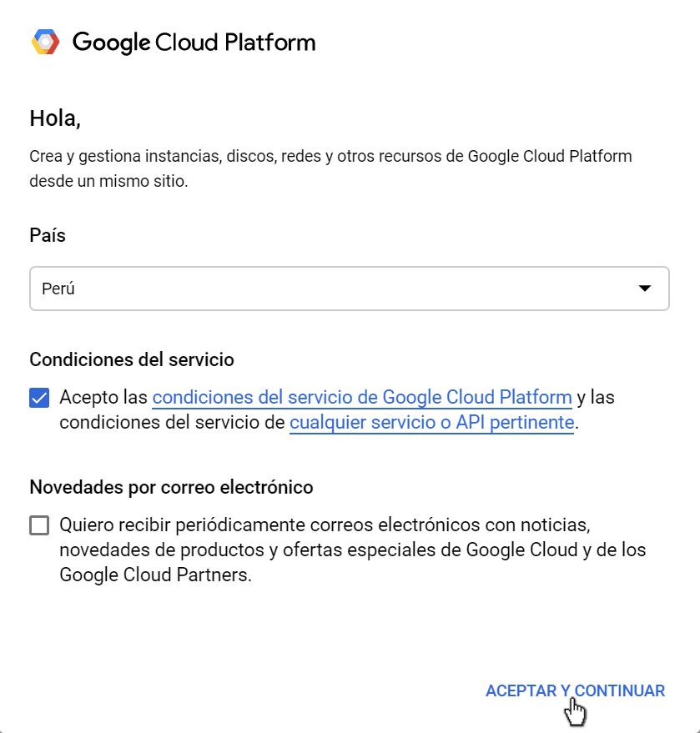Click 'Google Cloud Partners.' text line
The image size is (700, 733).
[156, 575]
